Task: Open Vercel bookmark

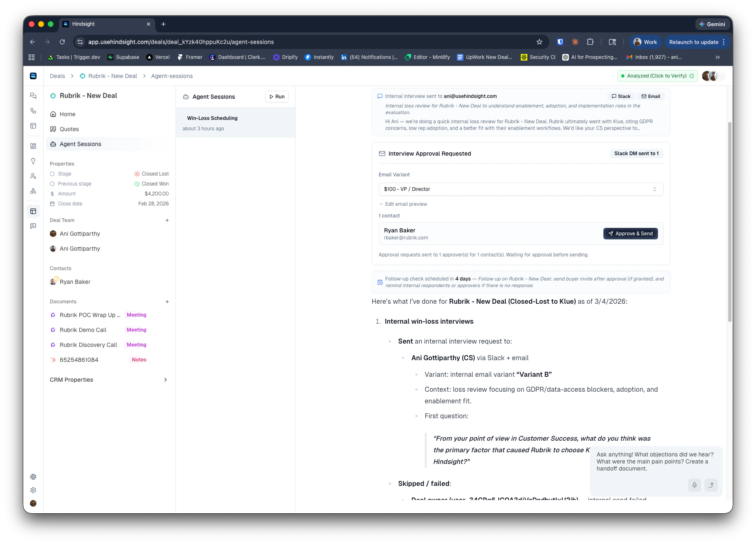Action: (x=158, y=57)
